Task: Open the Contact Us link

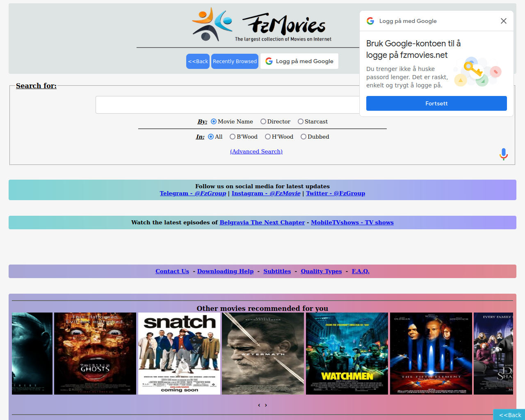Action: tap(172, 271)
